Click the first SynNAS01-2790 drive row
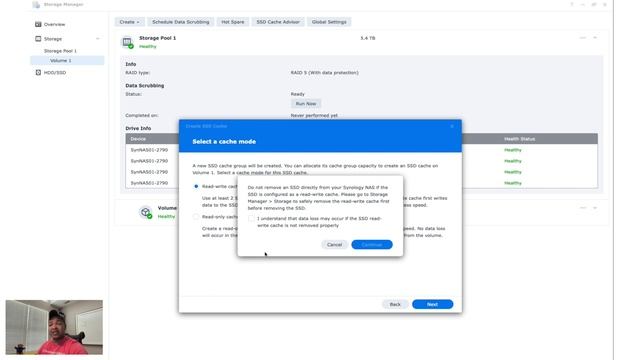The width and height of the screenshot is (640, 360). click(x=361, y=150)
